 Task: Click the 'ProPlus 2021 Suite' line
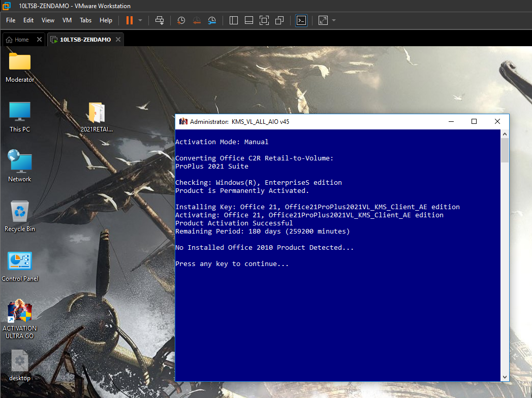(x=212, y=166)
